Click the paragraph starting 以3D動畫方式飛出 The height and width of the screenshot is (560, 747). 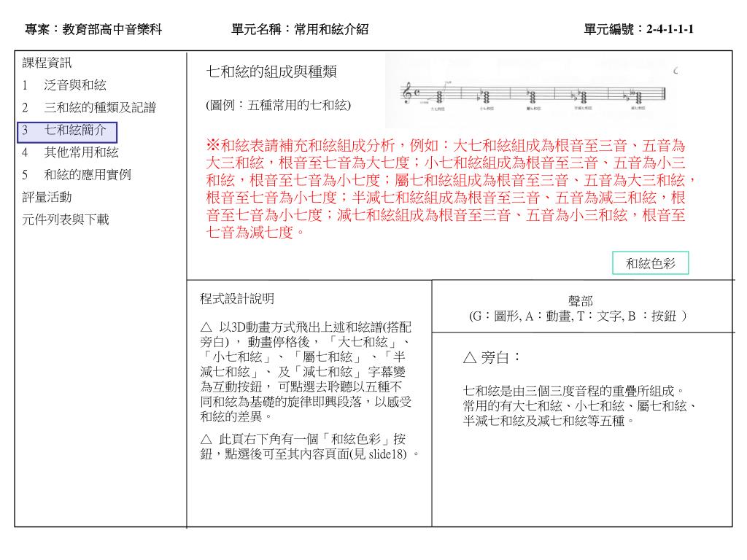[306, 372]
